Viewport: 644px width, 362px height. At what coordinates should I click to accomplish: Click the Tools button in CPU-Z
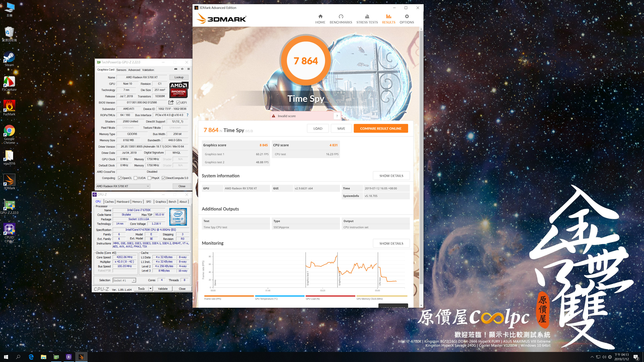[141, 289]
